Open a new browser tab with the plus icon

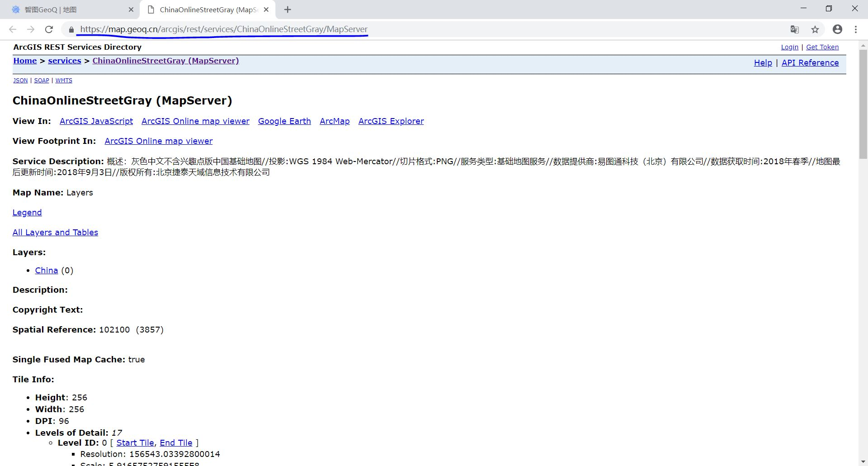(x=288, y=9)
